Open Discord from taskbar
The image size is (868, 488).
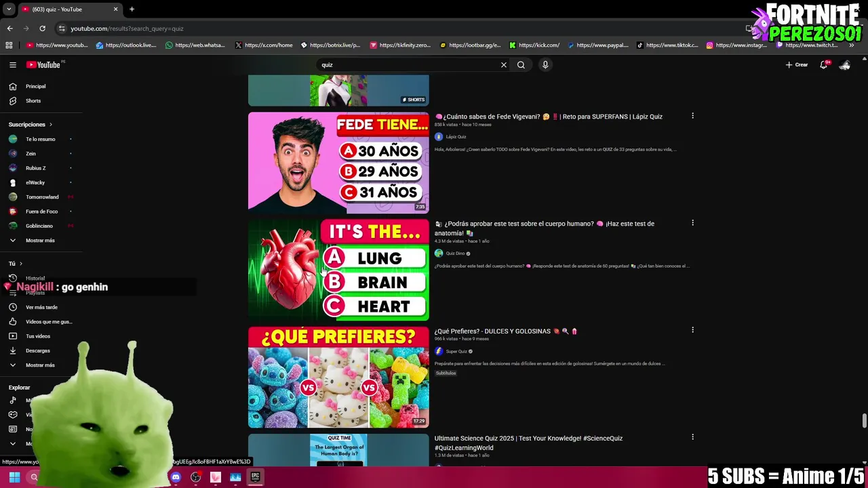176,477
